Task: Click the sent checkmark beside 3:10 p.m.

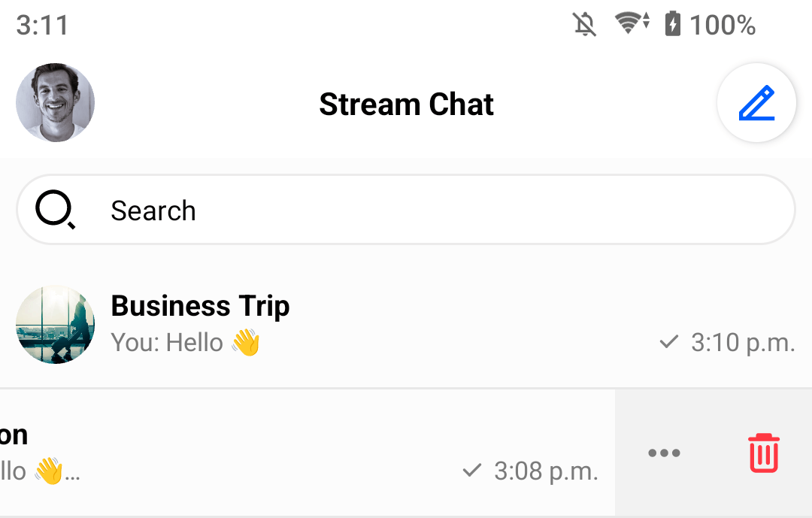Action: (668, 343)
